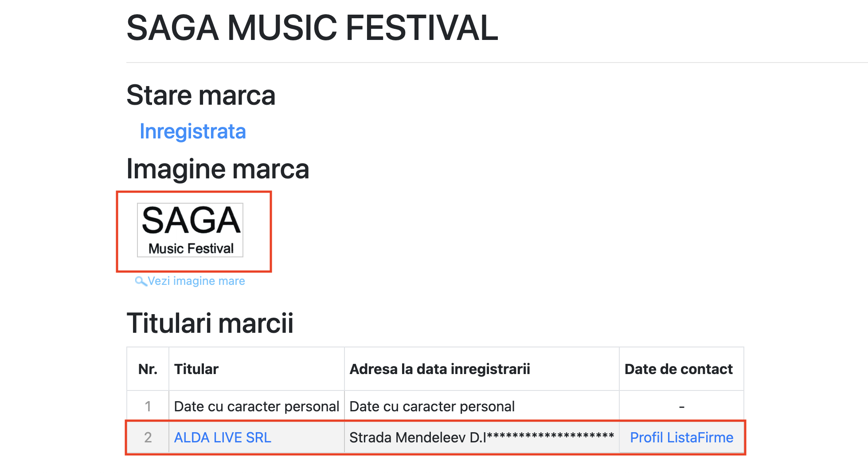Click the Stare marca heading
This screenshot has height=473, width=868.
pyautogui.click(x=201, y=95)
